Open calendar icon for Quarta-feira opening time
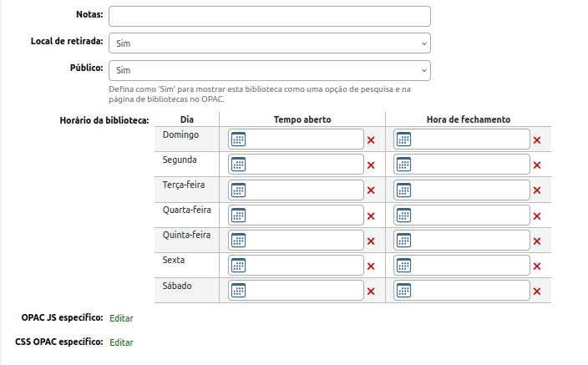Viewport: 588px width, 365px height. click(238, 215)
